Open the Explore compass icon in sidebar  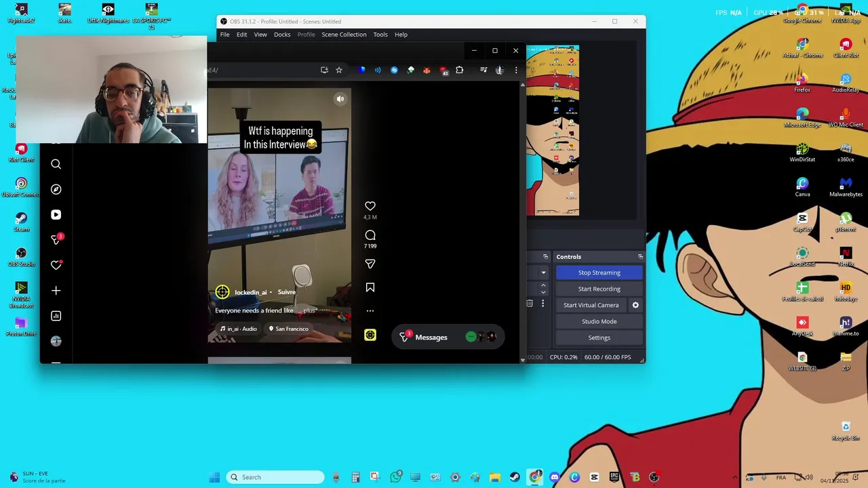(x=56, y=190)
